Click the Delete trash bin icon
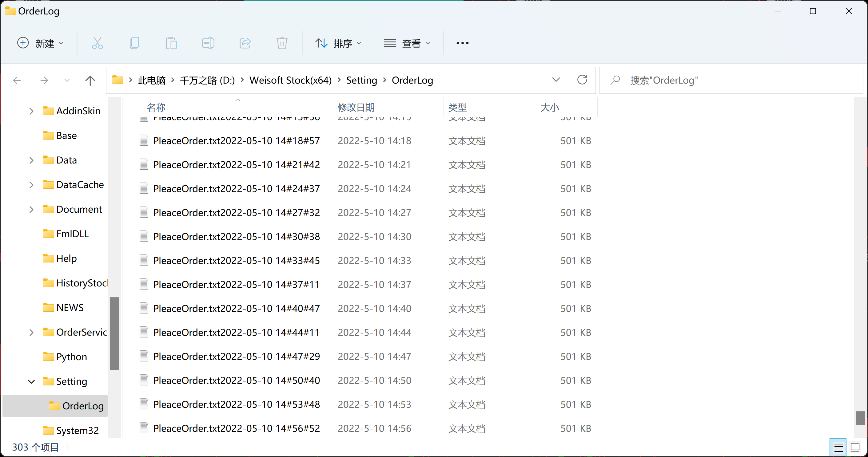 [x=282, y=43]
